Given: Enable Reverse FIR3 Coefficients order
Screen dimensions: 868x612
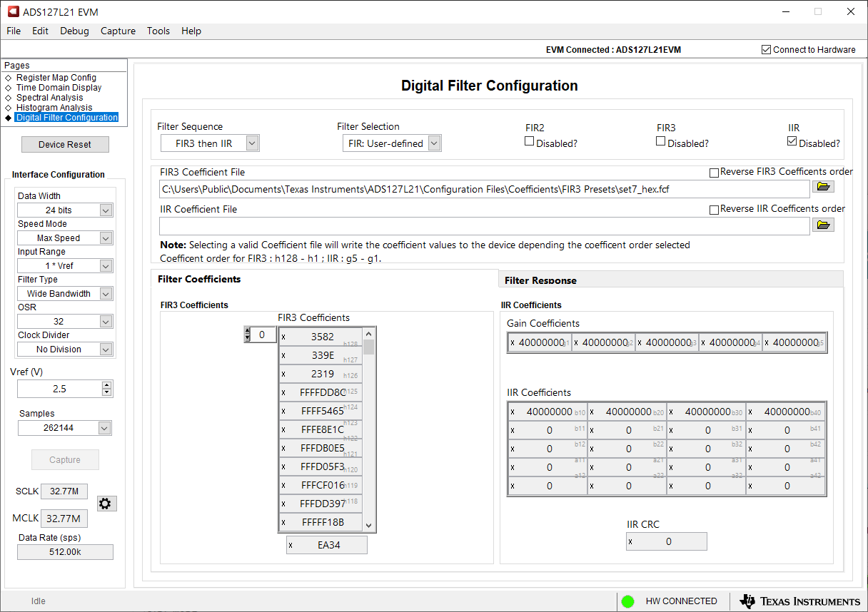Looking at the screenshot, I should coord(714,173).
